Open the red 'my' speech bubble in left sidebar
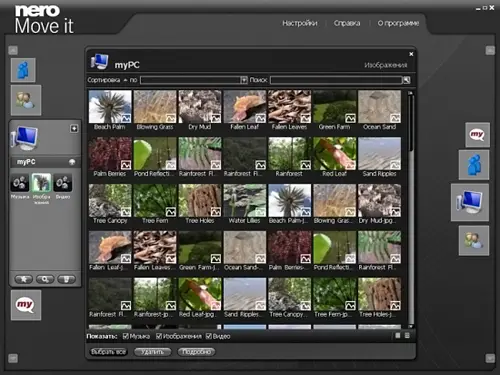The height and width of the screenshot is (375, 500). coord(26,305)
